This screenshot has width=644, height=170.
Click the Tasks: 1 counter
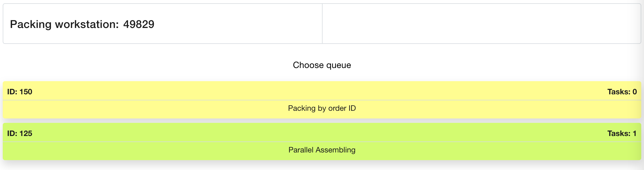pos(622,134)
